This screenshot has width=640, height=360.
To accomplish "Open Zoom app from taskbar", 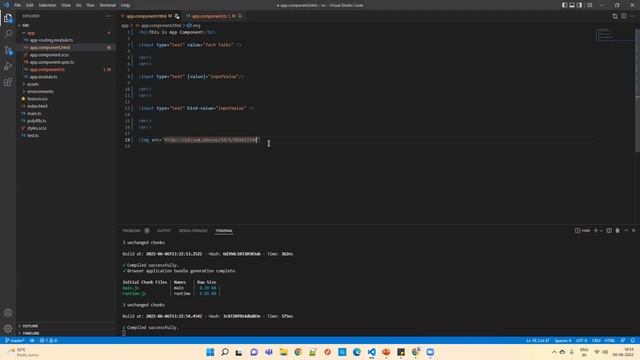I will [x=430, y=352].
